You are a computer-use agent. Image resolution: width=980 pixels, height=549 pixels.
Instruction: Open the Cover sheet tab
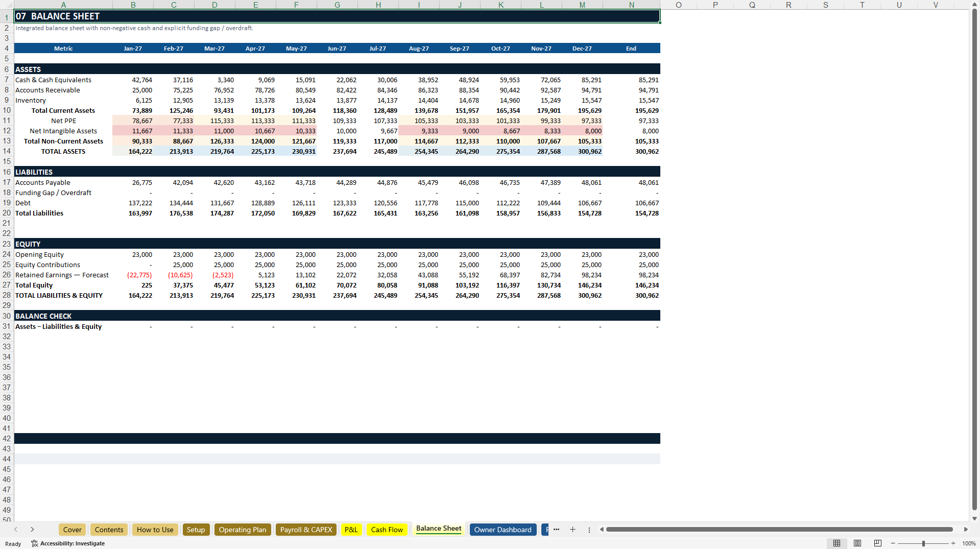(x=72, y=530)
